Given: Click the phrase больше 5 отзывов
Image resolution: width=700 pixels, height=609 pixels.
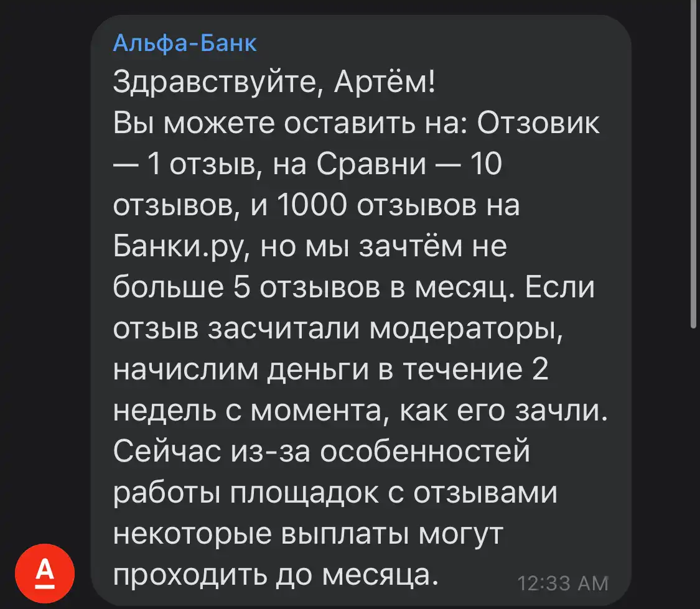Looking at the screenshot, I should pos(246,287).
